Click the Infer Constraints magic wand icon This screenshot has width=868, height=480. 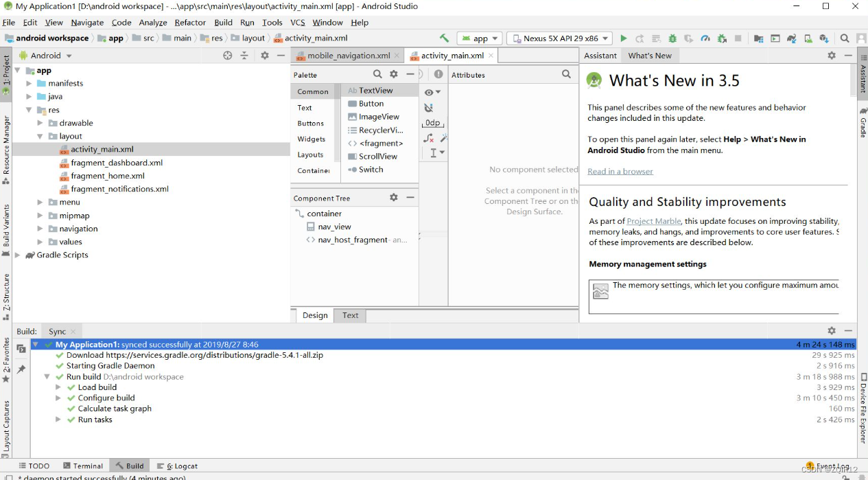(444, 138)
